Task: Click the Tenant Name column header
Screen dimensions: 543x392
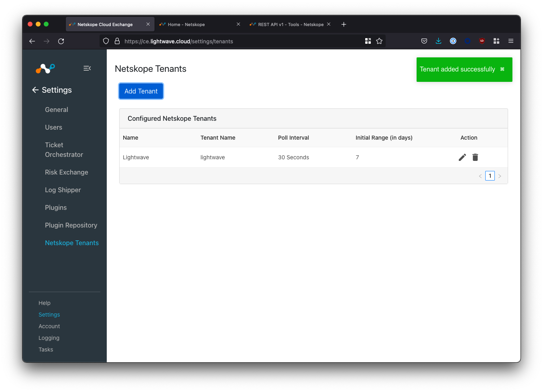Action: (218, 138)
